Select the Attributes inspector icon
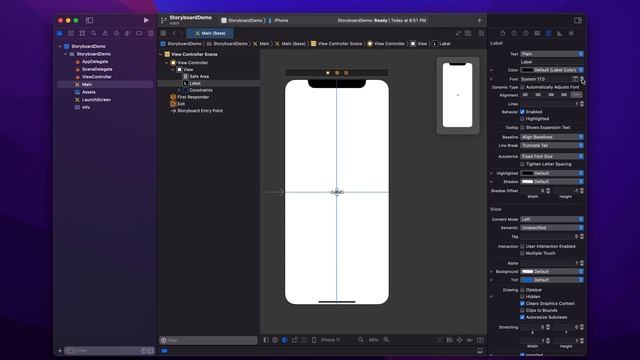This screenshot has height=360, width=640. 549,33
